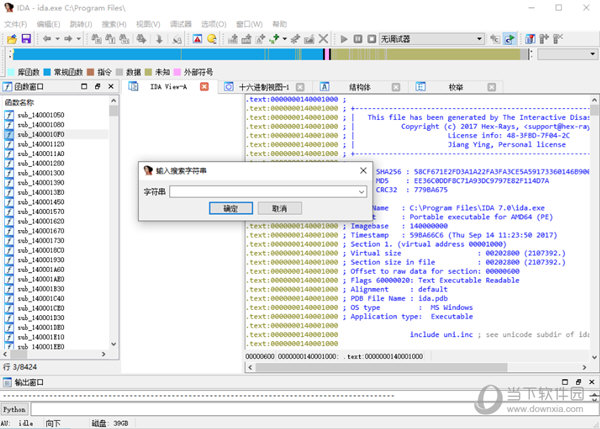Switch to the IDA View-A tab
600x429 pixels.
click(168, 87)
